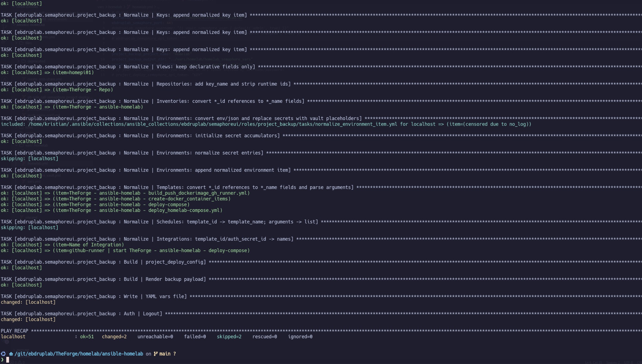
Task: Click the 'Schedules: template_id -> template_name' task line
Action: pyautogui.click(x=321, y=222)
